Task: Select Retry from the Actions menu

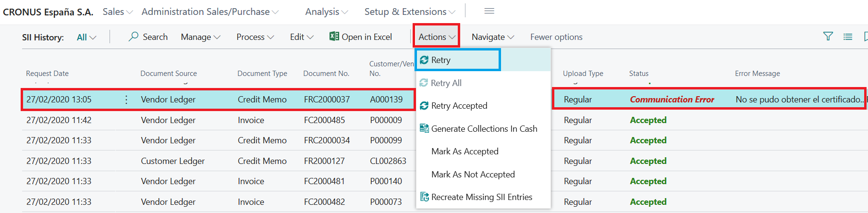Action: (x=440, y=60)
